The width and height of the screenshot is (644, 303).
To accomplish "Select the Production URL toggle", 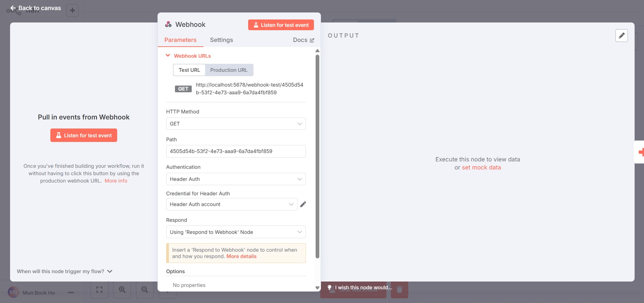I will pyautogui.click(x=229, y=70).
